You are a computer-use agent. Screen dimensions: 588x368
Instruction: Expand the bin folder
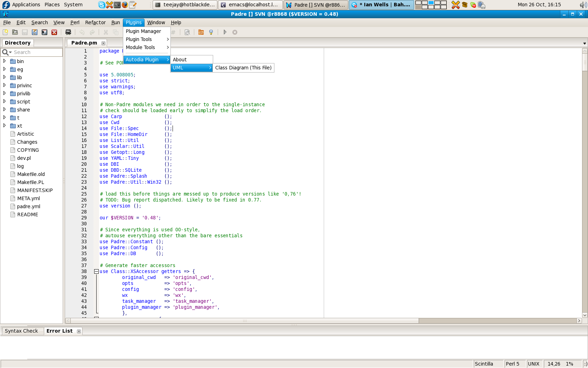point(5,61)
